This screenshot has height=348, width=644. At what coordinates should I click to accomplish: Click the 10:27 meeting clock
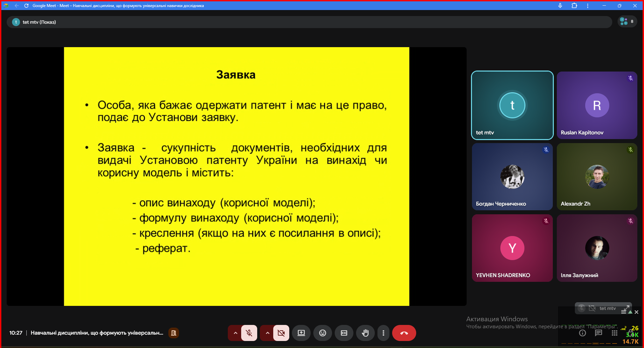pos(16,333)
